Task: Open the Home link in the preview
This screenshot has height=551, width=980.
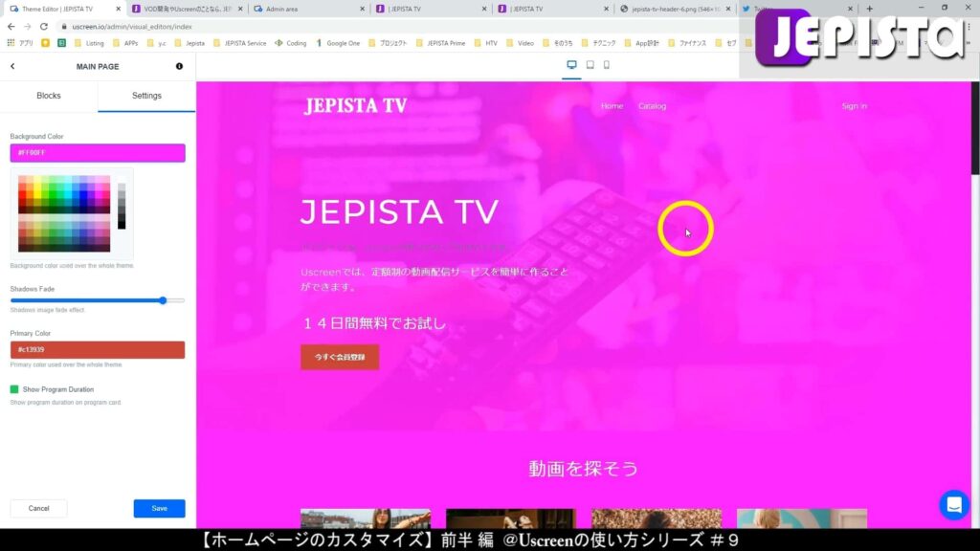Action: 612,106
